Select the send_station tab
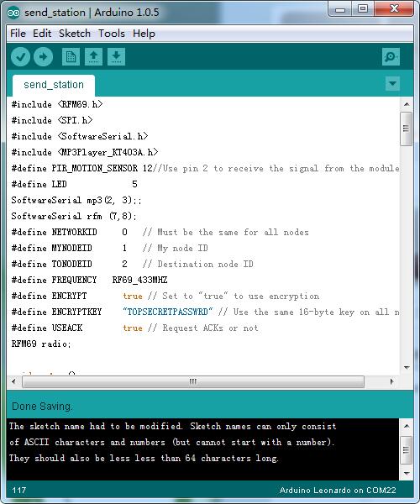The height and width of the screenshot is (504, 420). pos(54,85)
